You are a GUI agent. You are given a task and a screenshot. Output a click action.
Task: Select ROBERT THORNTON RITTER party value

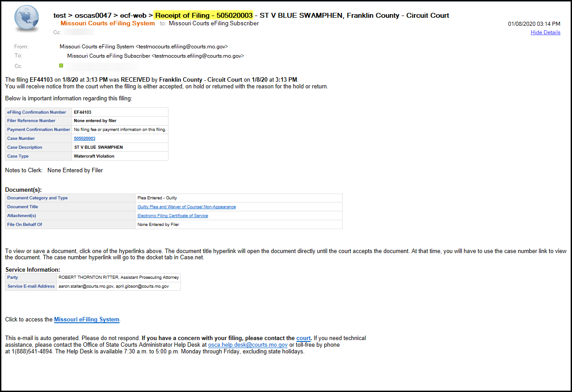[x=119, y=277]
